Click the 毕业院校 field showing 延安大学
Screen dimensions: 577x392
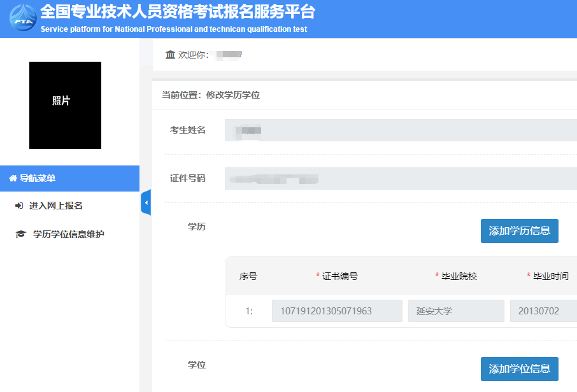point(456,311)
